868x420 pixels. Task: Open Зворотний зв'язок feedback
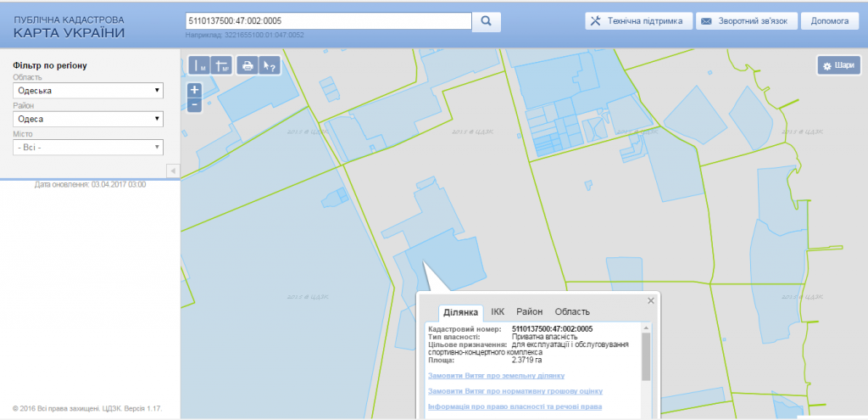coord(747,21)
